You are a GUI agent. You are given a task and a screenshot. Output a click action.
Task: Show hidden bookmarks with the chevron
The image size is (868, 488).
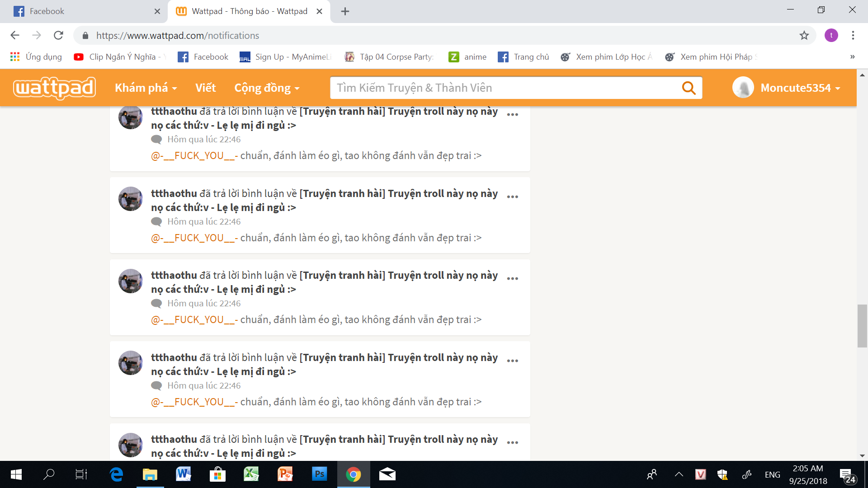(852, 56)
